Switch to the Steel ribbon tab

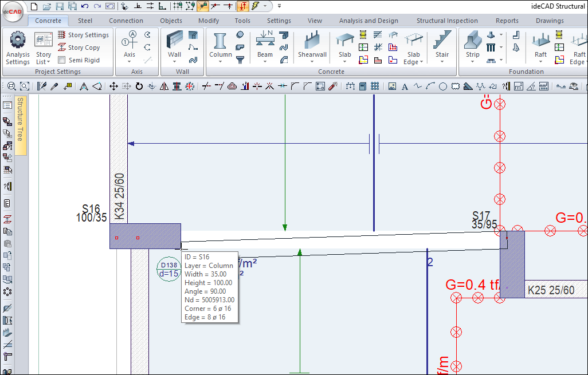click(x=85, y=21)
